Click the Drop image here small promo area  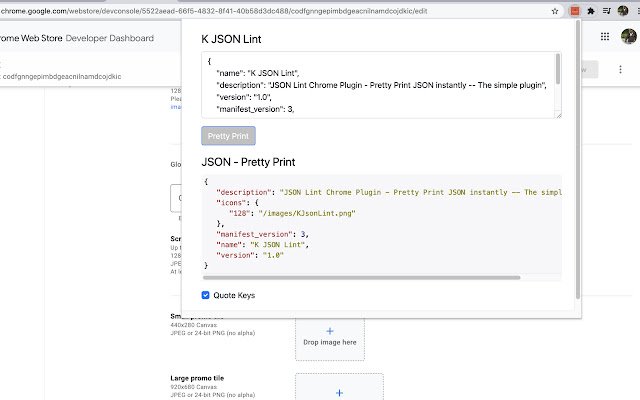point(330,342)
